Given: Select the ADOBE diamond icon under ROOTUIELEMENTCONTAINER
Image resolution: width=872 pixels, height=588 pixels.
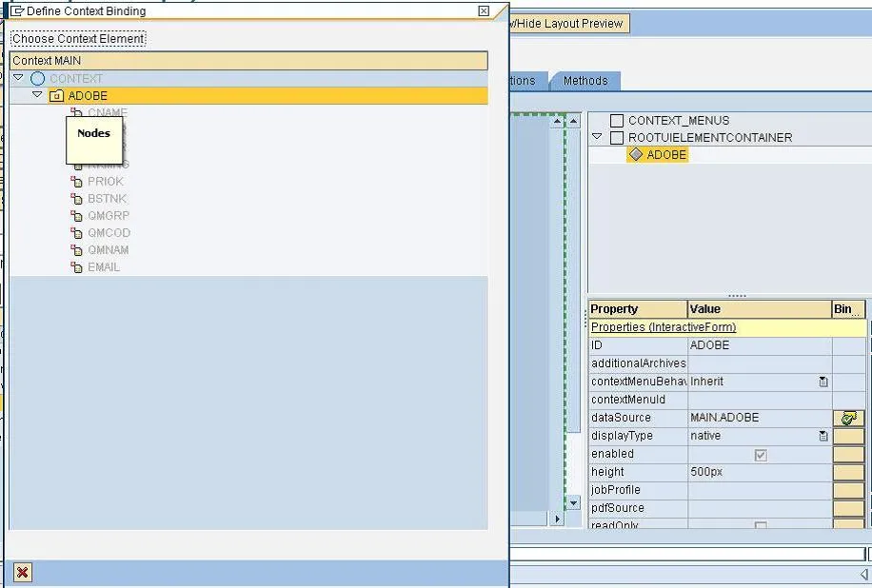Looking at the screenshot, I should click(x=636, y=154).
